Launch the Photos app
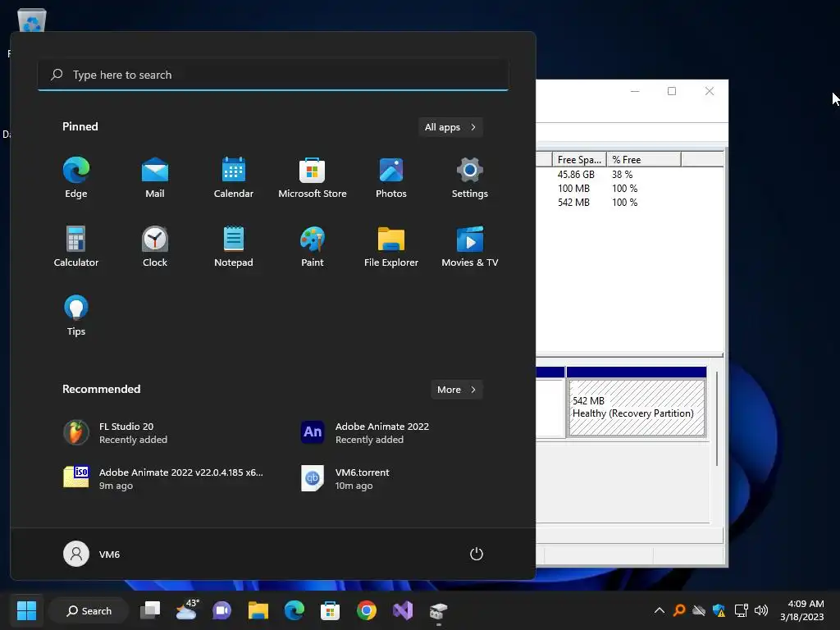Image resolution: width=840 pixels, height=630 pixels. [x=391, y=178]
